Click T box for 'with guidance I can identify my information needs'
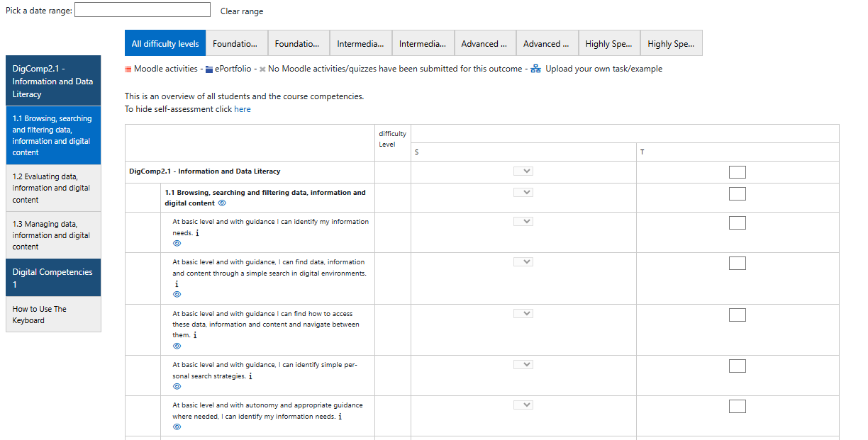The image size is (868, 440). pos(738,222)
